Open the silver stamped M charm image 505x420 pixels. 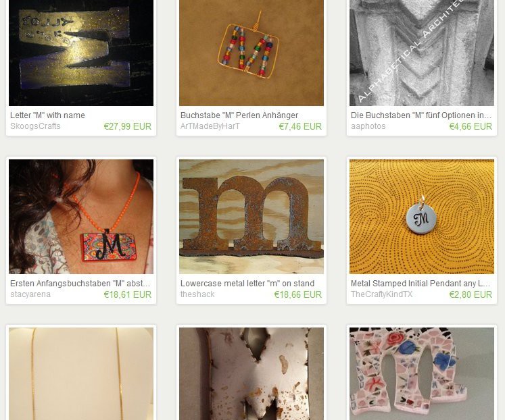(422, 217)
